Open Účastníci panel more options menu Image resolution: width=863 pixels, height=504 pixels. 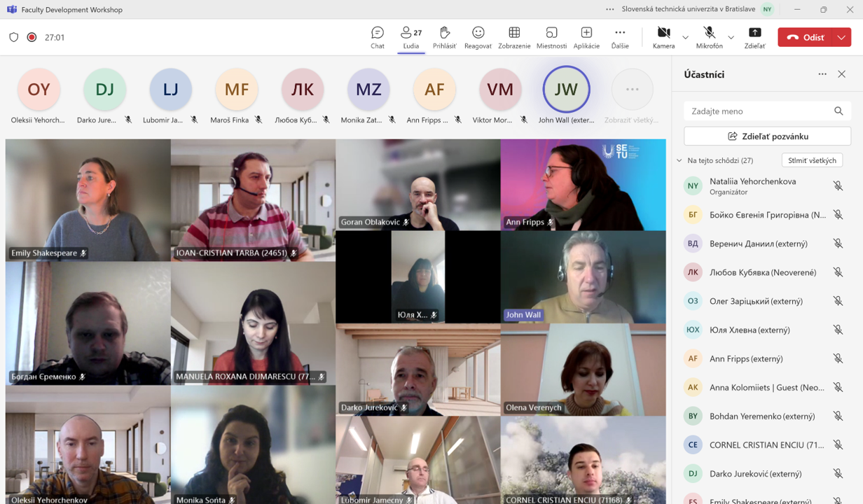coord(822,74)
